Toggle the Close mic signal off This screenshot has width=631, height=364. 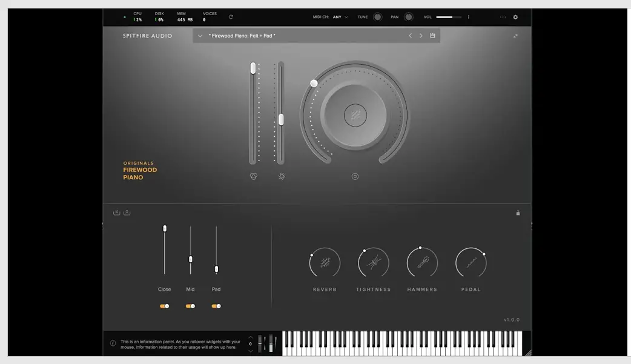pyautogui.click(x=164, y=306)
